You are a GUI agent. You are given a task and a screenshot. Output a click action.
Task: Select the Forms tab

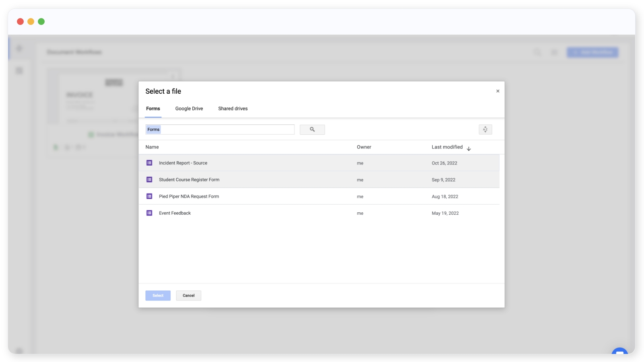tap(153, 109)
